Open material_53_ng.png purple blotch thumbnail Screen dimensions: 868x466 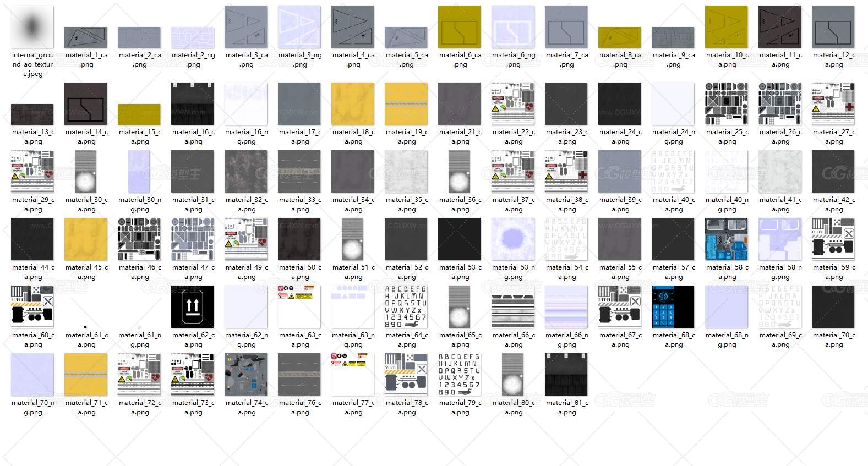[513, 239]
